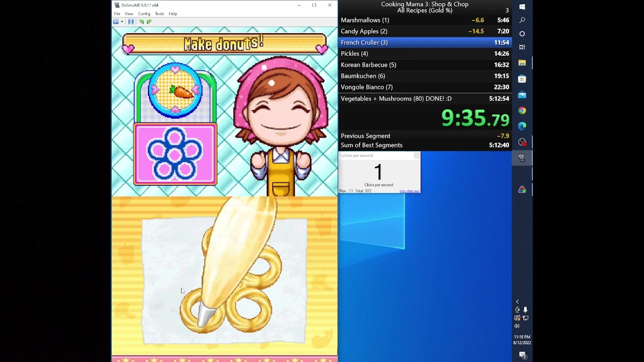Open the Config menu in DeSmuME
644x362 pixels.
[x=144, y=14]
